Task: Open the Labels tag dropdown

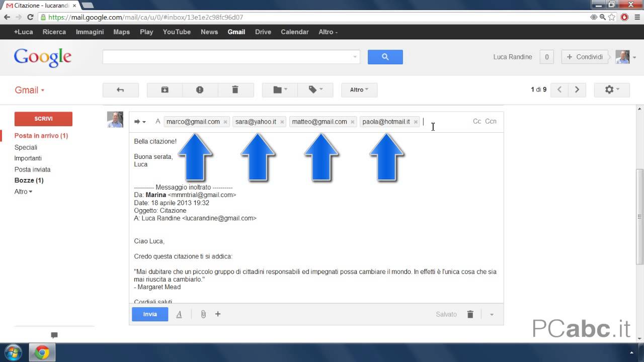Action: pyautogui.click(x=315, y=90)
